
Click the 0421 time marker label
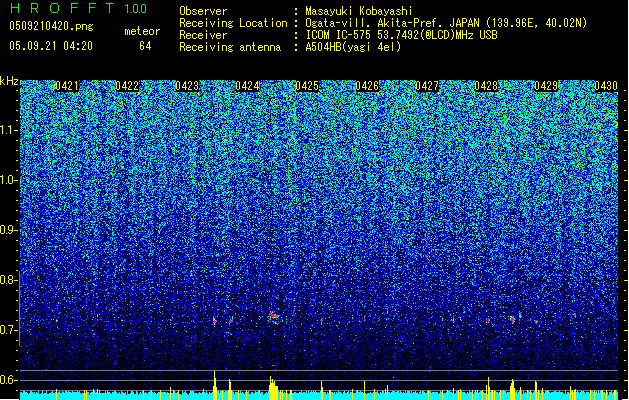coord(67,86)
